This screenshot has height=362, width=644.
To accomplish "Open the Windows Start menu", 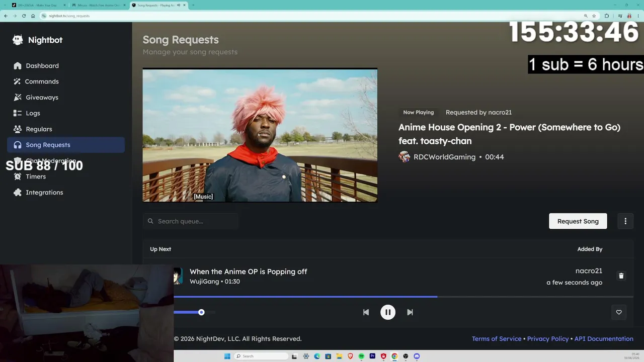I will [x=227, y=356].
